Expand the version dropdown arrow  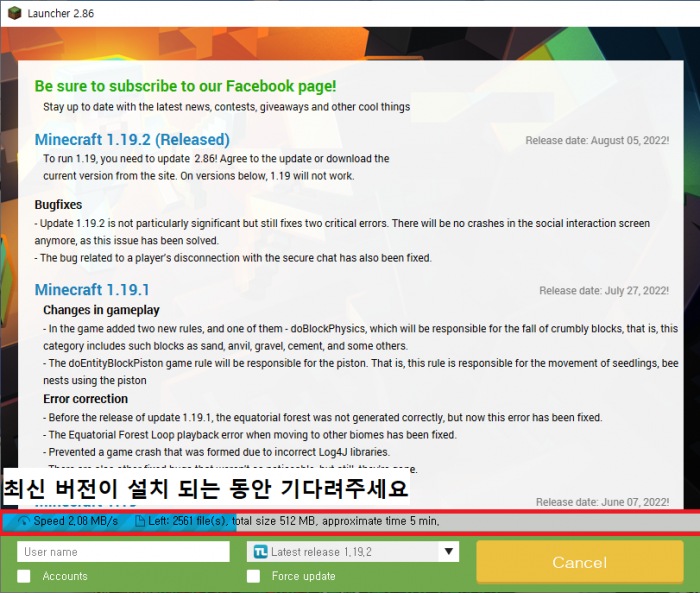448,551
